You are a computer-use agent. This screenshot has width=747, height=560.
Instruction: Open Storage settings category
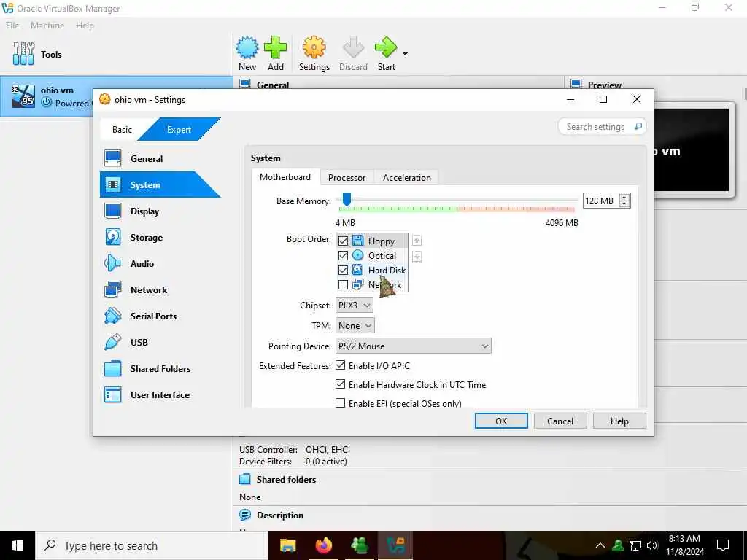coord(146,237)
